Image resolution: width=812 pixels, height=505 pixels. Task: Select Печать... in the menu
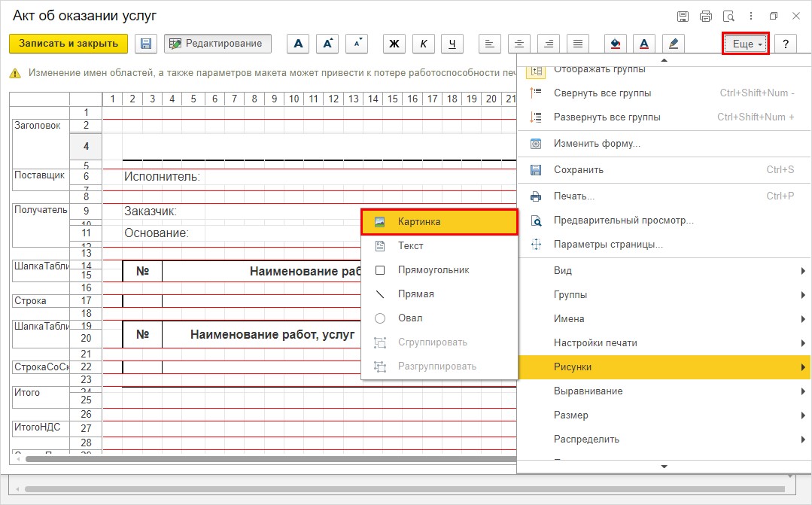coord(664,196)
